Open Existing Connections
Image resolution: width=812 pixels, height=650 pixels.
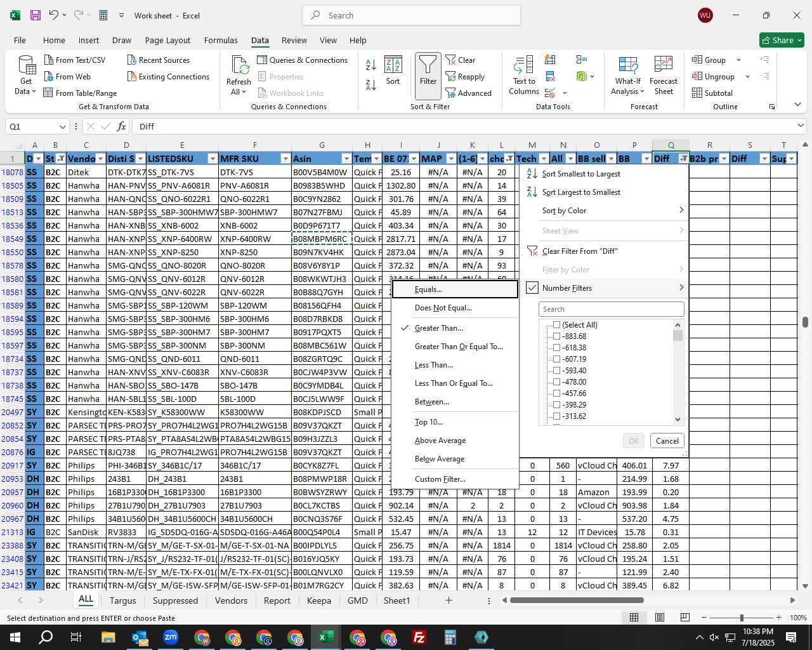click(x=168, y=76)
